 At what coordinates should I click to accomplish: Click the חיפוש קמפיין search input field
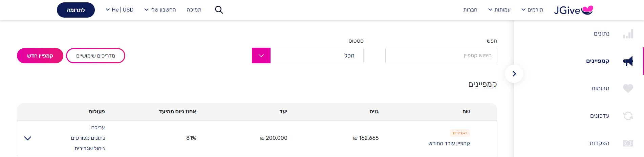click(441, 55)
